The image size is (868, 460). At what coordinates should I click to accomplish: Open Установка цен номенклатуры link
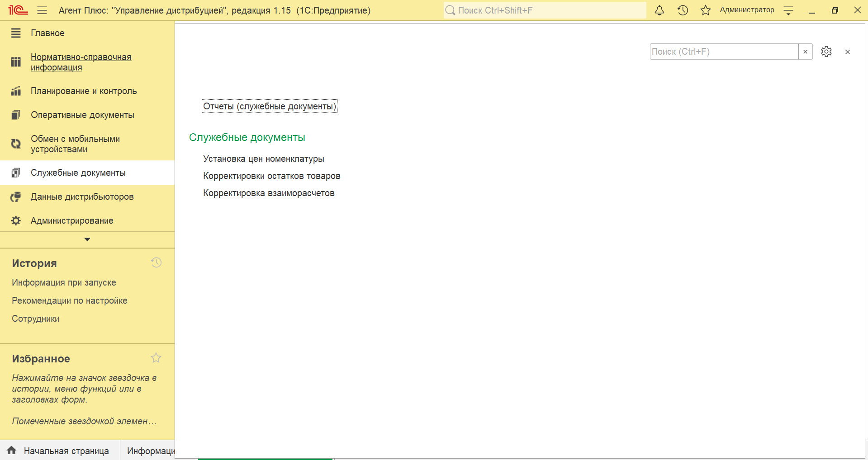point(263,159)
